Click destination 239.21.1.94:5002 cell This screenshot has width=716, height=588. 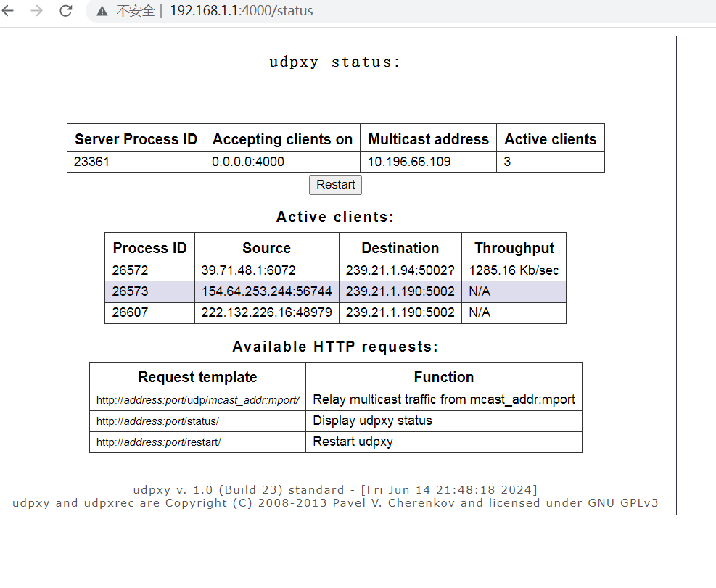(400, 271)
